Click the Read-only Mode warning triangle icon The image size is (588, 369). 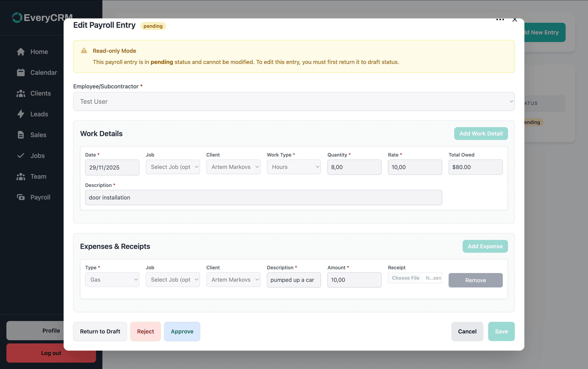84,51
